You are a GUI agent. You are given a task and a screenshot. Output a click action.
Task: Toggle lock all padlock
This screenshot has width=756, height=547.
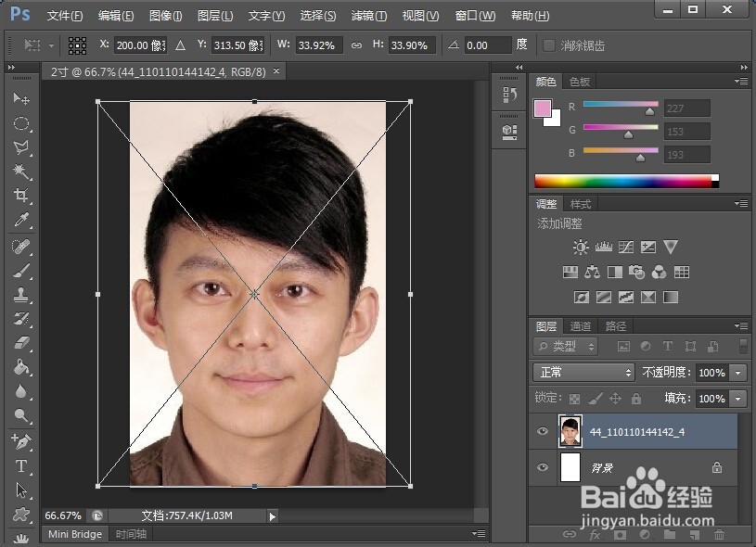point(636,399)
